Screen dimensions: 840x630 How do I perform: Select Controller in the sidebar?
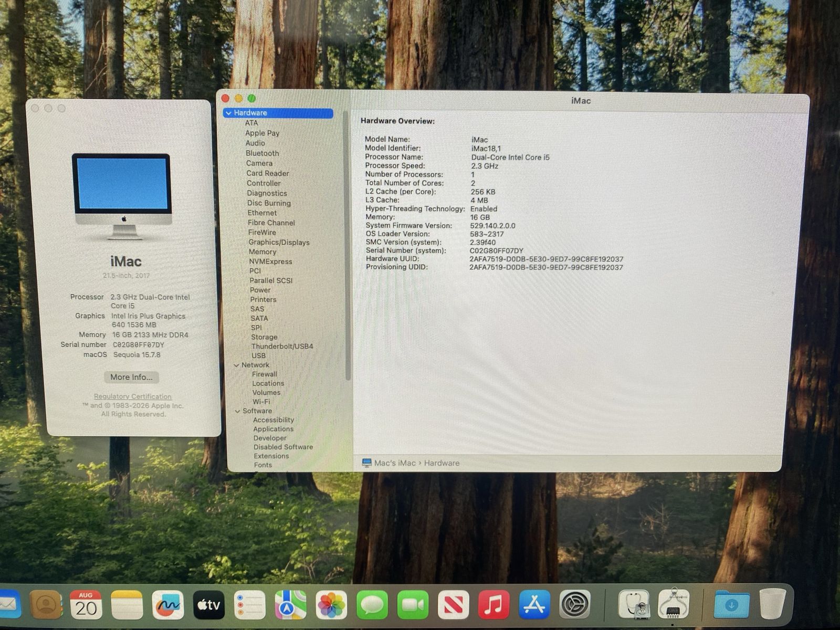click(264, 183)
